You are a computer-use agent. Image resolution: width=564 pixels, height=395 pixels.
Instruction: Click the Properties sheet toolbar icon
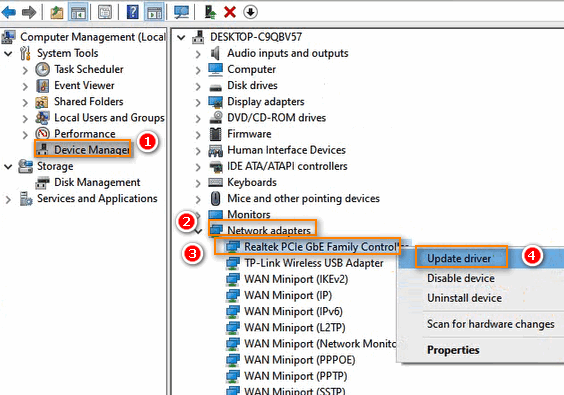(x=105, y=12)
